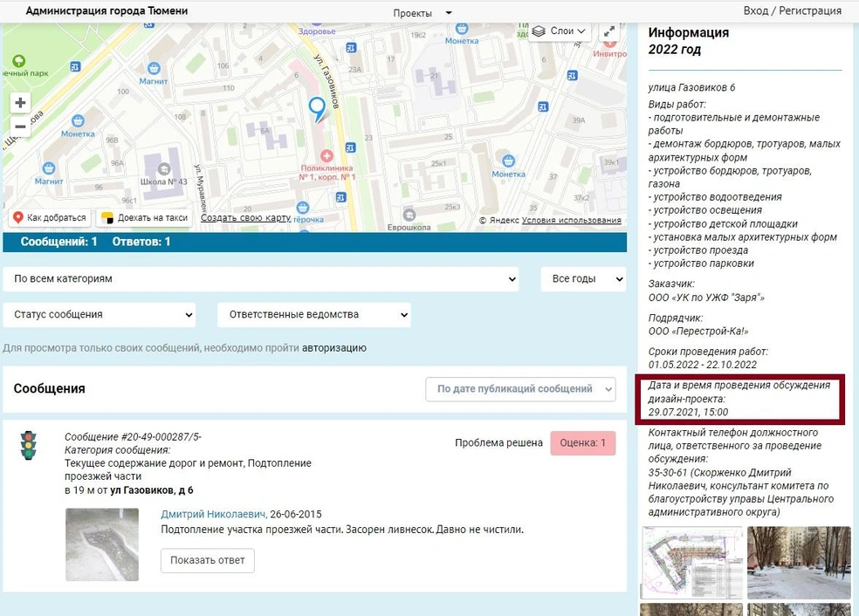Click the Показать ответ button

(208, 560)
